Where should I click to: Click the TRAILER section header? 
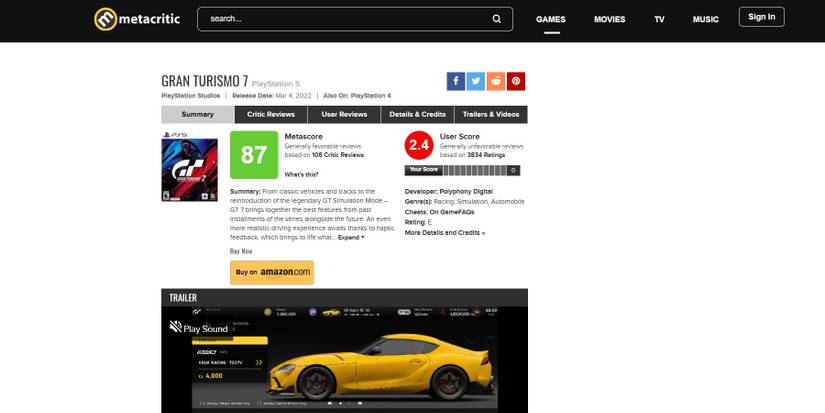pyautogui.click(x=344, y=298)
